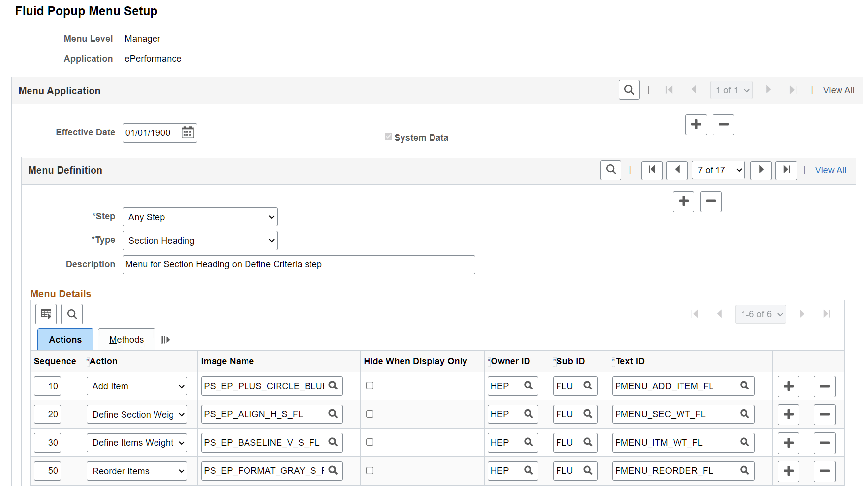Check Hide When Display Only for sequence 30
The height and width of the screenshot is (486, 868).
click(370, 443)
